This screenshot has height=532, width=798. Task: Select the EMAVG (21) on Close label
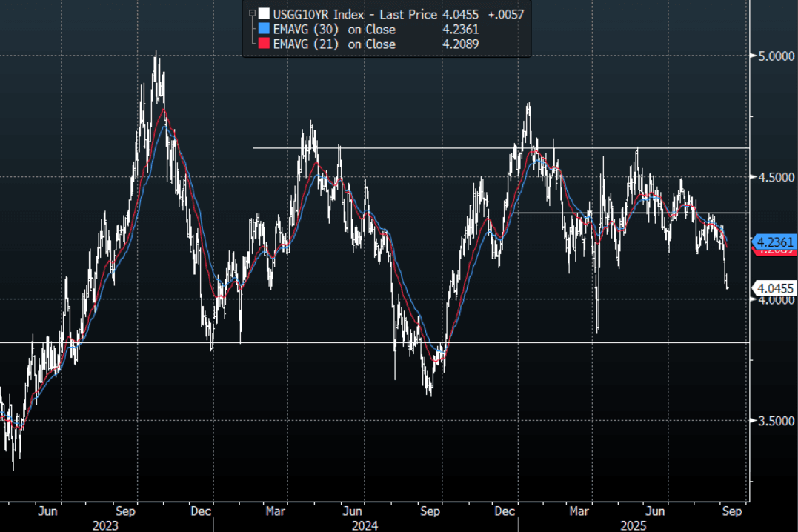pyautogui.click(x=334, y=44)
